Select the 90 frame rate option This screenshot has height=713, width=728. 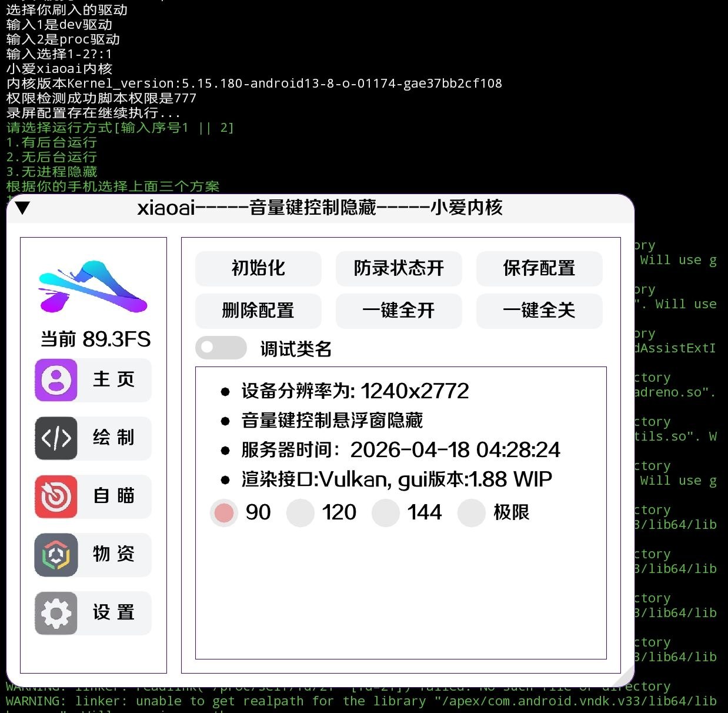[x=224, y=512]
